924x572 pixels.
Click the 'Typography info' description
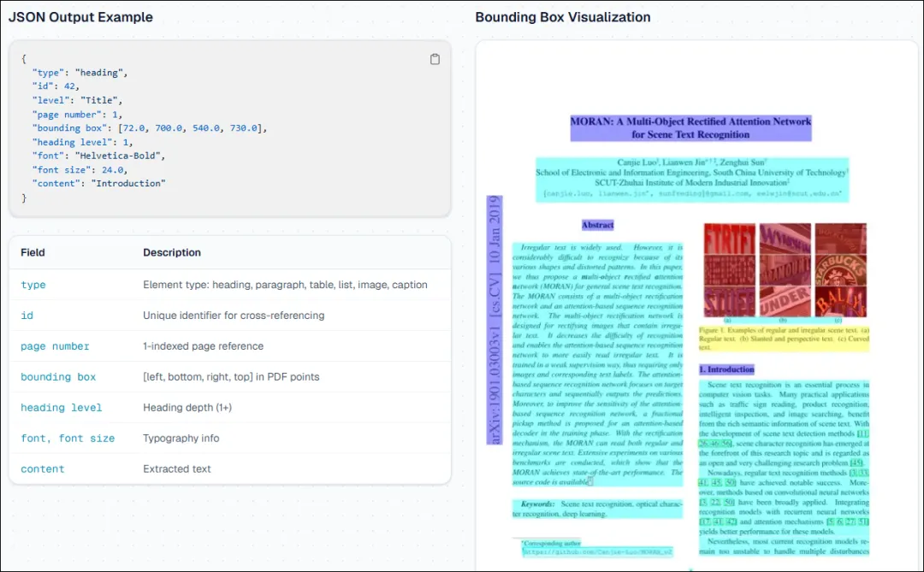point(181,438)
